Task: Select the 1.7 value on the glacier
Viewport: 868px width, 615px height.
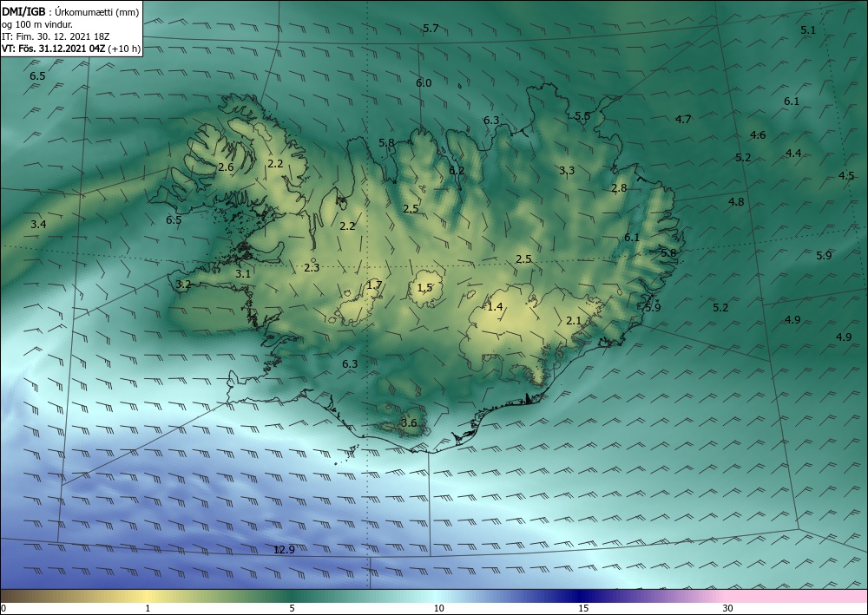Action: (374, 285)
